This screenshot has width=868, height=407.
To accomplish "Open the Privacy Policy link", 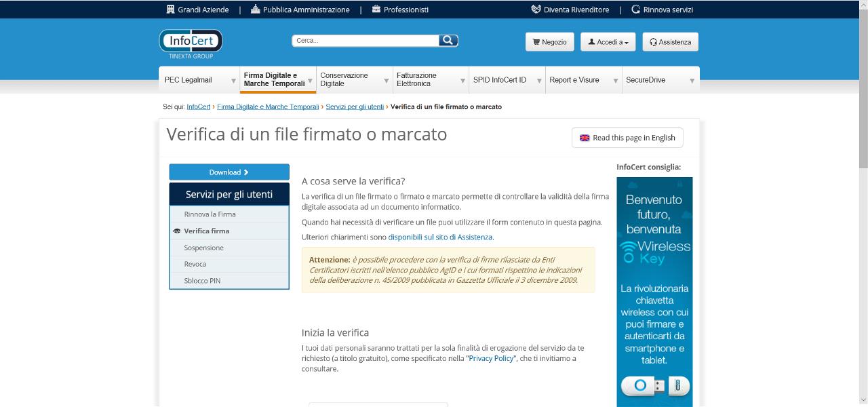I will click(492, 358).
